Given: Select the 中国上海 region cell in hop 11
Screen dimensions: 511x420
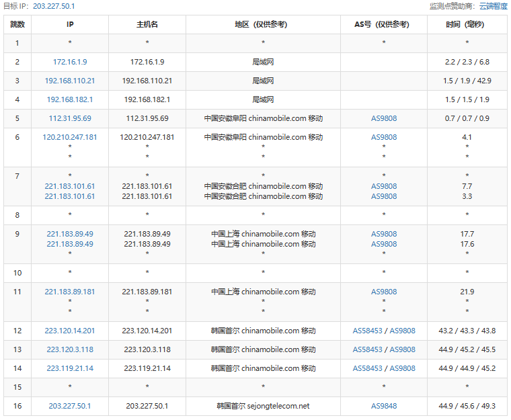Looking at the screenshot, I should [264, 292].
